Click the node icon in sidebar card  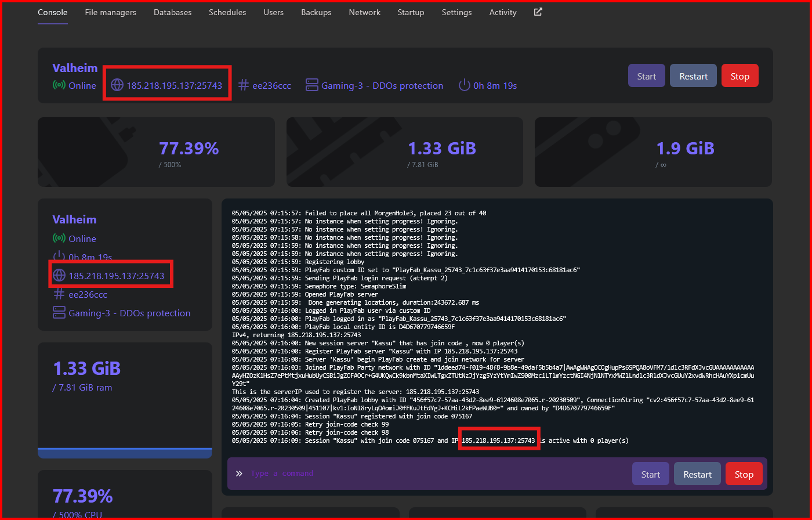pyautogui.click(x=59, y=313)
